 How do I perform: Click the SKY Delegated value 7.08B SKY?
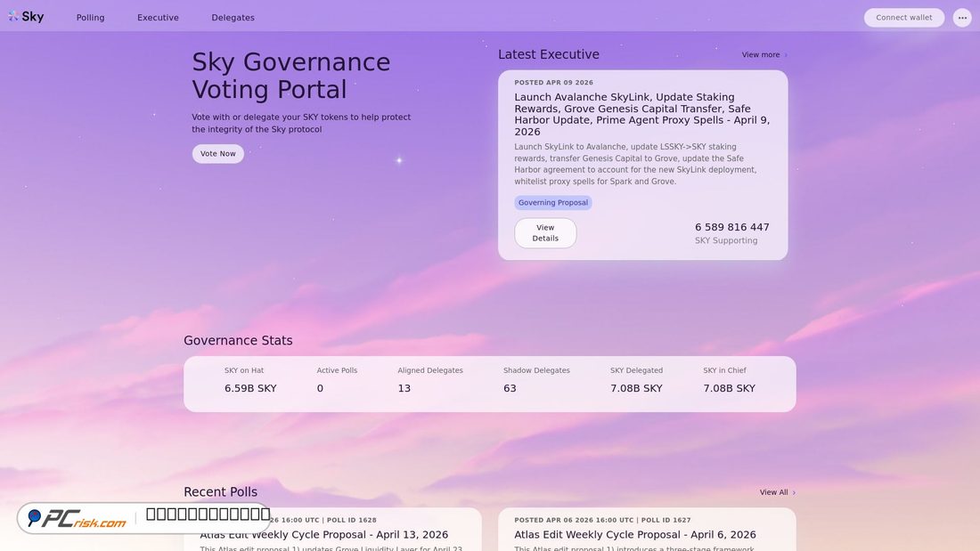[636, 388]
